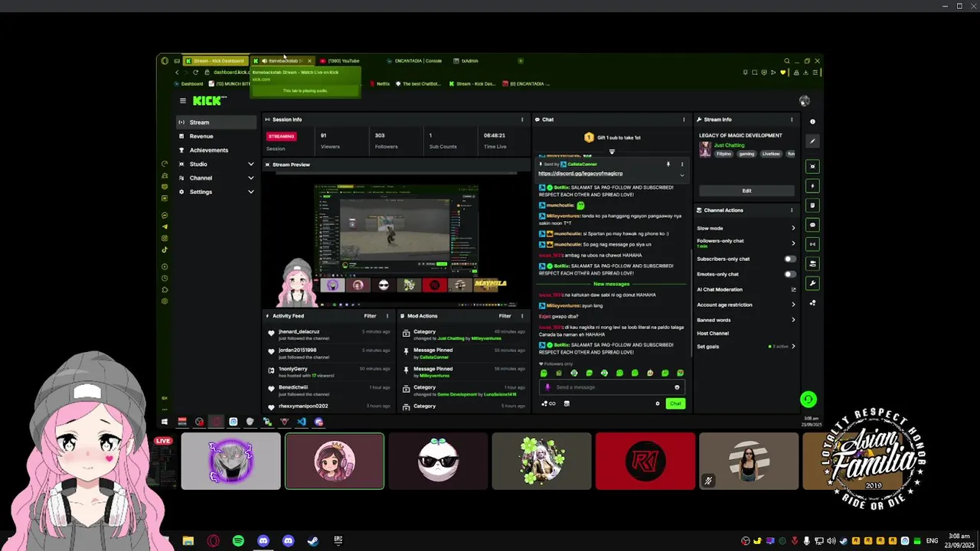Image resolution: width=980 pixels, height=551 pixels.
Task: Open the Kick logo home link
Action: pos(208,100)
